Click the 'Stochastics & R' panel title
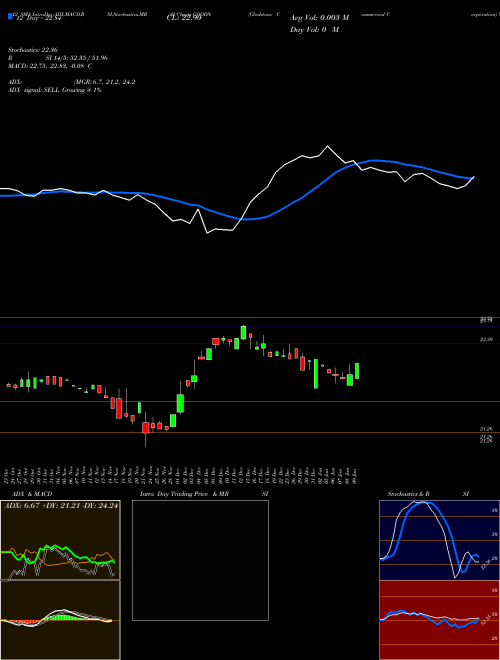The width and height of the screenshot is (500, 660). click(408, 494)
